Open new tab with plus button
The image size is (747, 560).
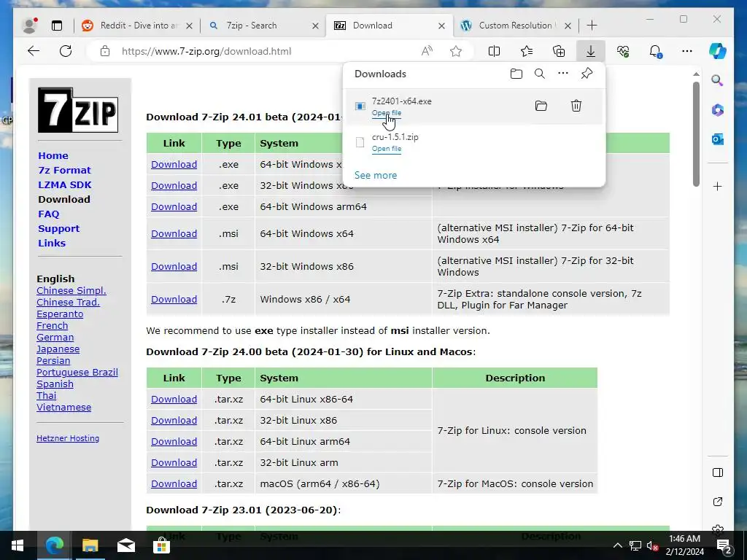(592, 26)
